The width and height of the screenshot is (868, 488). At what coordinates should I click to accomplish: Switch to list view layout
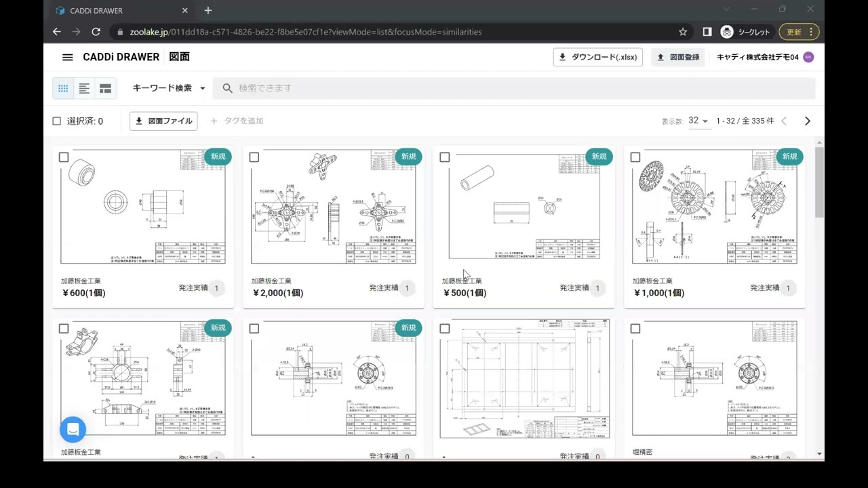pyautogui.click(x=84, y=88)
